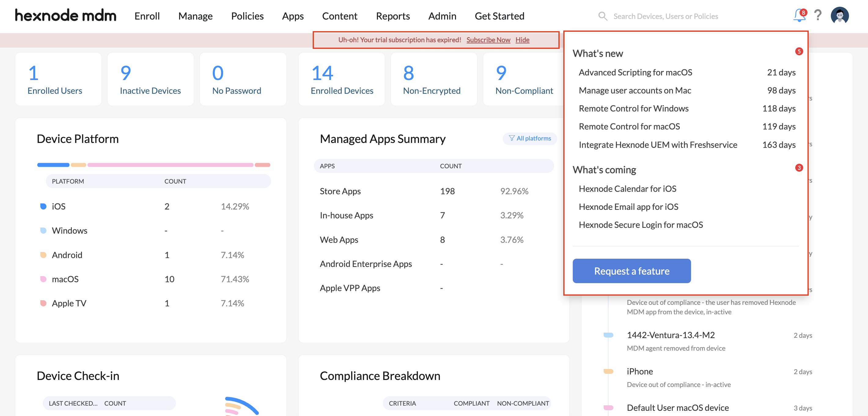Click the Web Apps row
Screen dimensions: 868x416
434,239
